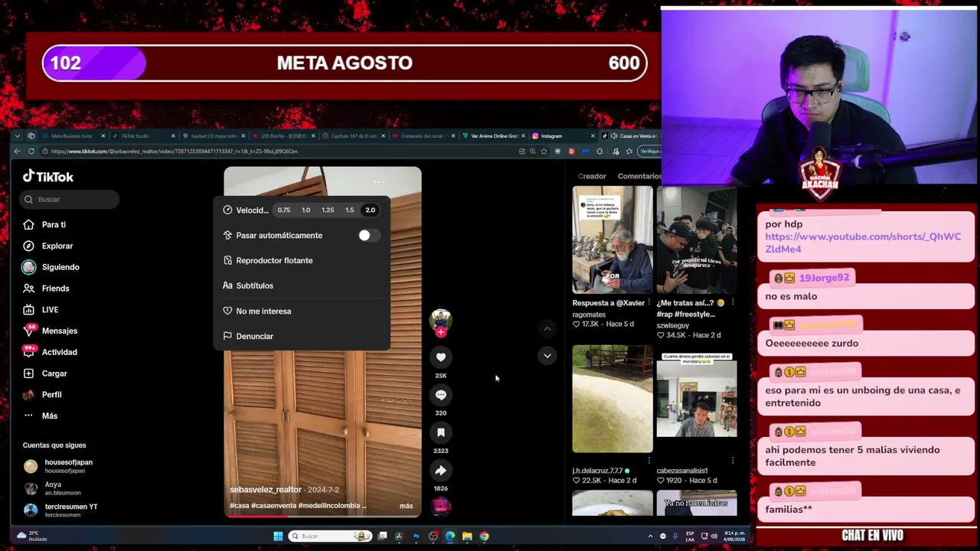980x551 pixels.
Task: Click the TikTok Buscar search field
Action: pyautogui.click(x=70, y=200)
